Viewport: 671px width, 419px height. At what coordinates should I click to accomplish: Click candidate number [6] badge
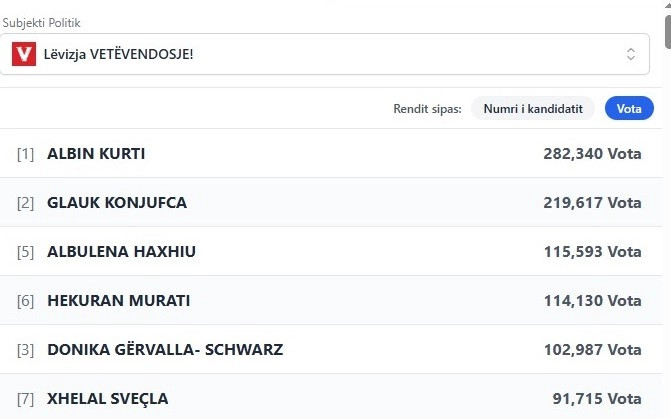click(x=25, y=300)
